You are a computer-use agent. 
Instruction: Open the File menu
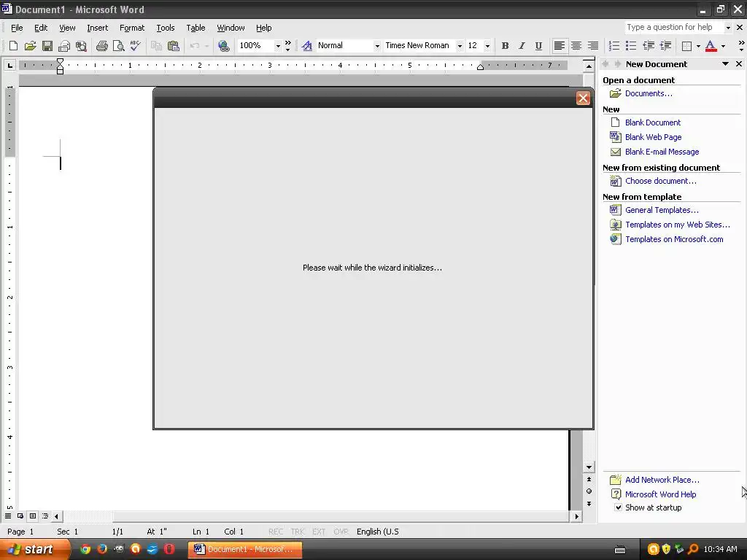17,28
